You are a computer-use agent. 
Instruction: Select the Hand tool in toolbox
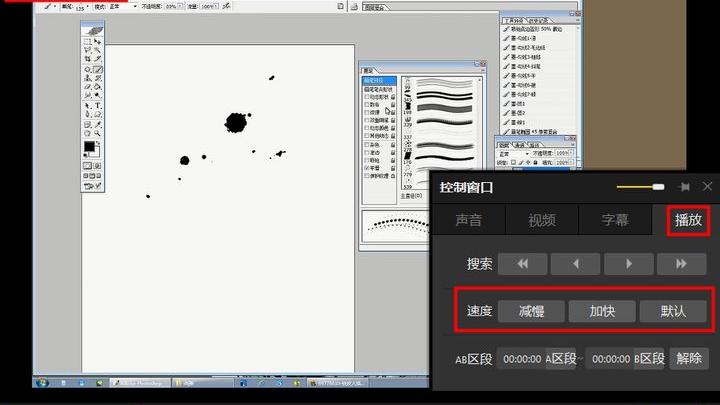(x=87, y=133)
